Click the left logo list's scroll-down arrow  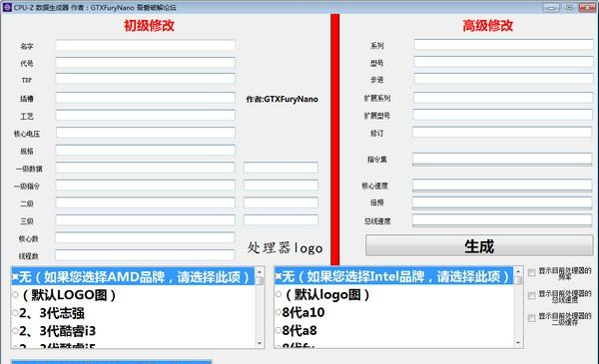point(260,343)
